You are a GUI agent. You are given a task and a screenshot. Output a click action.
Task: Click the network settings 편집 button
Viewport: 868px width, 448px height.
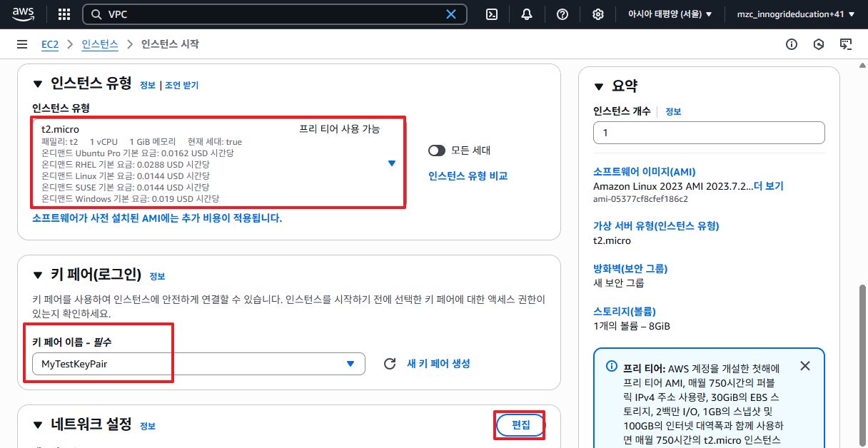click(x=521, y=425)
